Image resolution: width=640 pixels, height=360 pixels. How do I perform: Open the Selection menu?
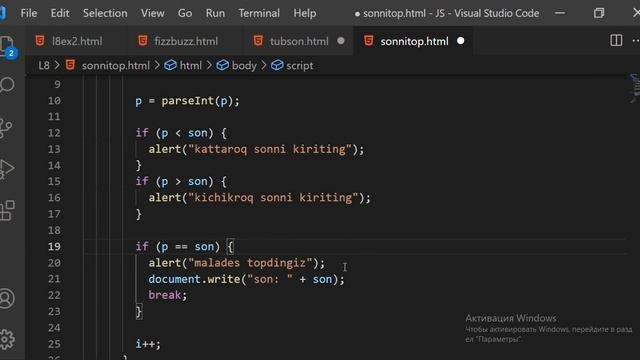click(105, 13)
